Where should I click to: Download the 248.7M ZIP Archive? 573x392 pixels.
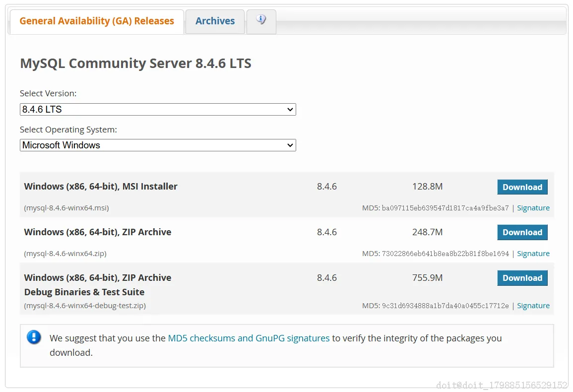[522, 232]
